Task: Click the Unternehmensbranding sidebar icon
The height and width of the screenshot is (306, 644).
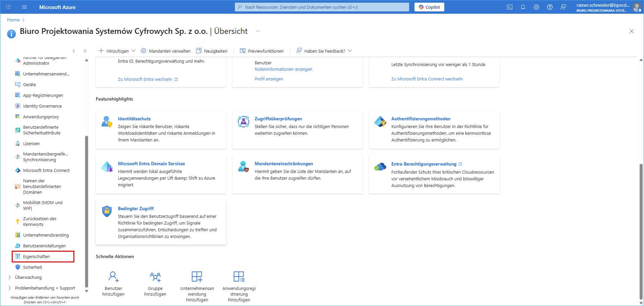Action: click(18, 235)
